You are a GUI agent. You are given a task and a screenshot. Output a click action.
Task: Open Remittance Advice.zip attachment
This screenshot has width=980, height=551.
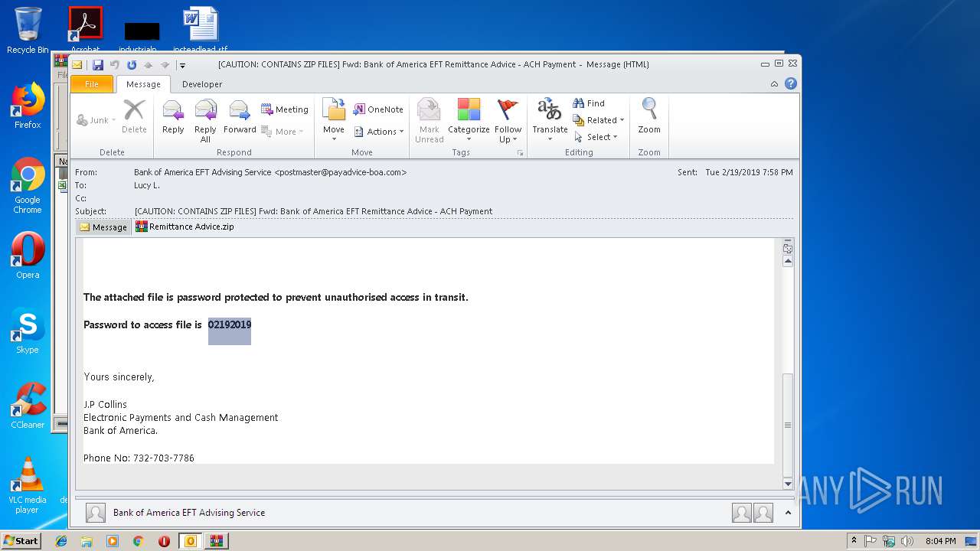[x=185, y=227]
